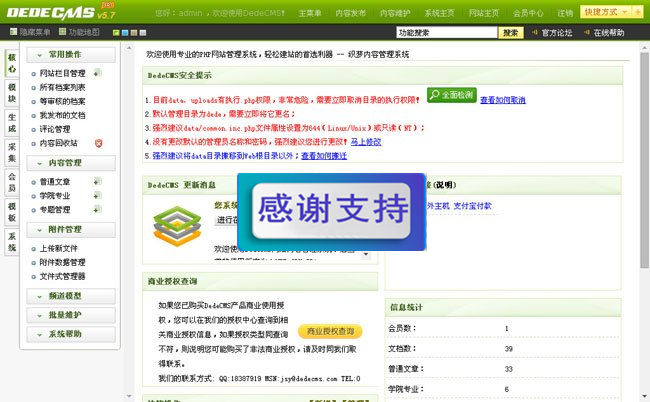This screenshot has height=402, width=650.
Task: Open 所有档案列表 in the sidebar
Action: [x=63, y=87]
